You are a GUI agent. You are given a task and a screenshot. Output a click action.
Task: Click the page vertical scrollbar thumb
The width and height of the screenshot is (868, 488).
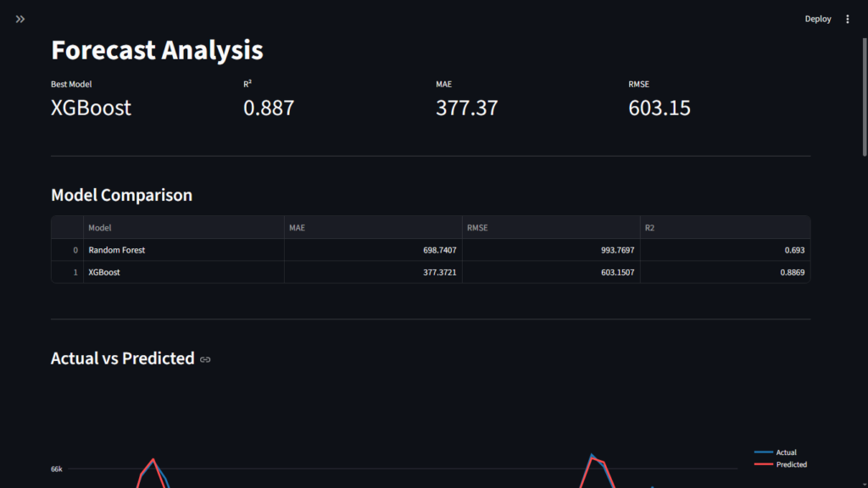point(865,97)
